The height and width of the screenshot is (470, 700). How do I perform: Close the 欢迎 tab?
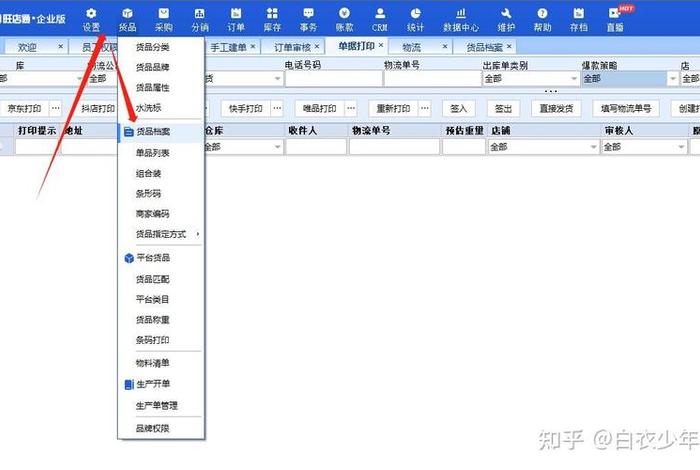point(61,46)
